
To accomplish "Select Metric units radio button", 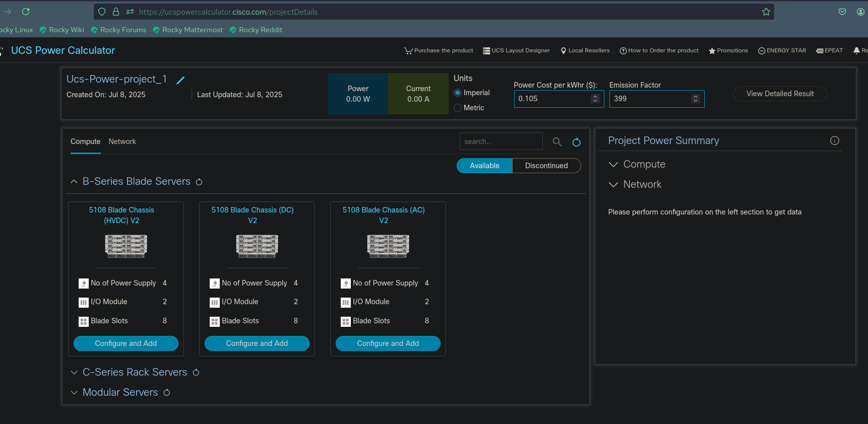I will pos(458,108).
